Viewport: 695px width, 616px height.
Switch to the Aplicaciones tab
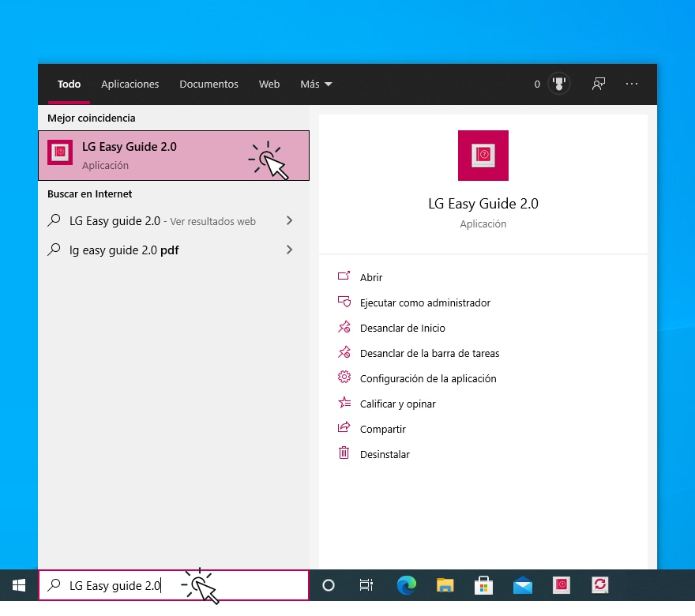tap(130, 85)
